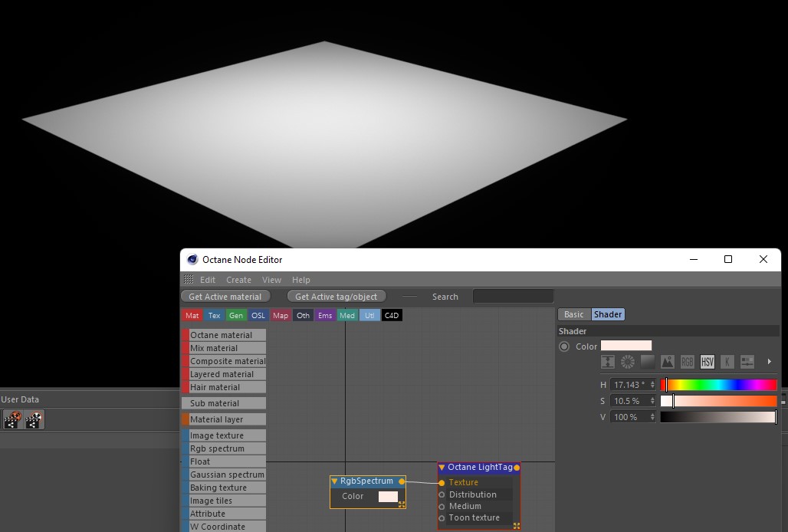The height and width of the screenshot is (532, 788).
Task: Toggle the HSV sliders mode icon
Action: pos(707,362)
